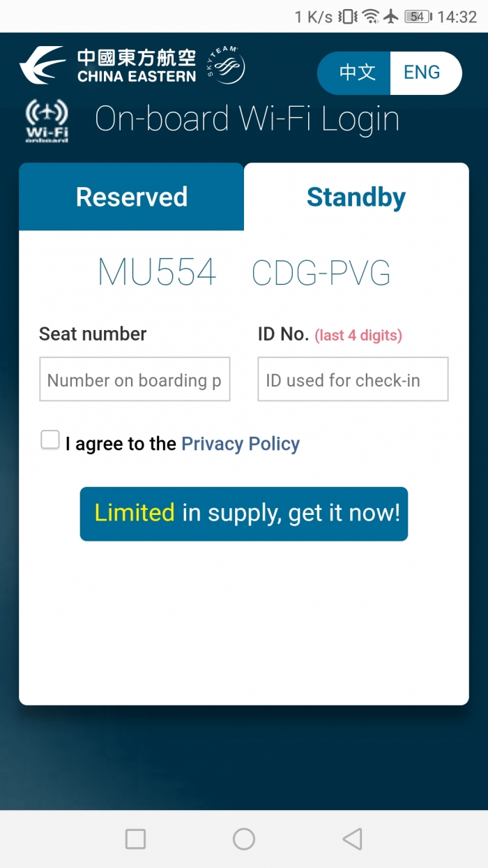The height and width of the screenshot is (868, 488).
Task: Tap the SkyTeam alliance logo
Action: pyautogui.click(x=227, y=66)
